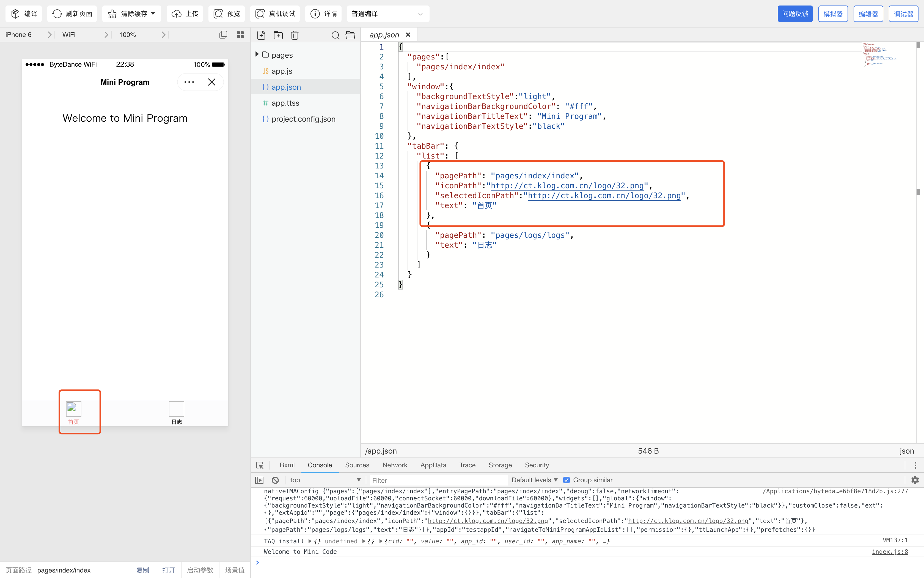This screenshot has height=578, width=924.
Task: Click the simulator grid layout icon
Action: (240, 34)
